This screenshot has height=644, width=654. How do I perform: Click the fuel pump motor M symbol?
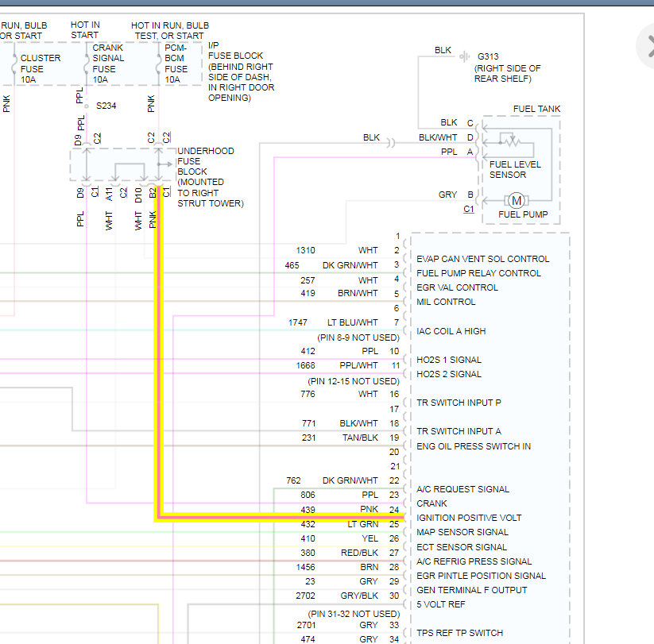tap(517, 200)
